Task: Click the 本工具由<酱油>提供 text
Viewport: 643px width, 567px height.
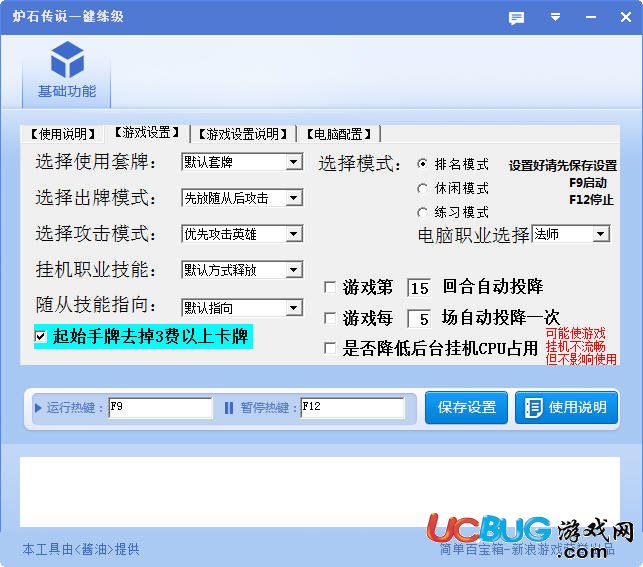Action: (81, 549)
